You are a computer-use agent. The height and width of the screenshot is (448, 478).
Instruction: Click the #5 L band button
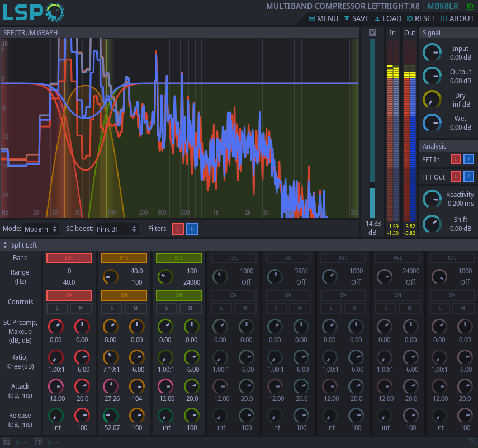pos(343,258)
